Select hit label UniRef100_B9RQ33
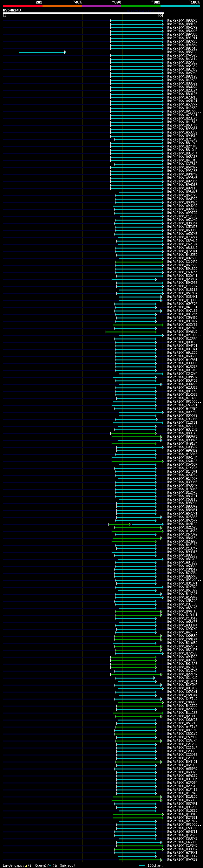Screen dimensions: 203x868 point(182,129)
